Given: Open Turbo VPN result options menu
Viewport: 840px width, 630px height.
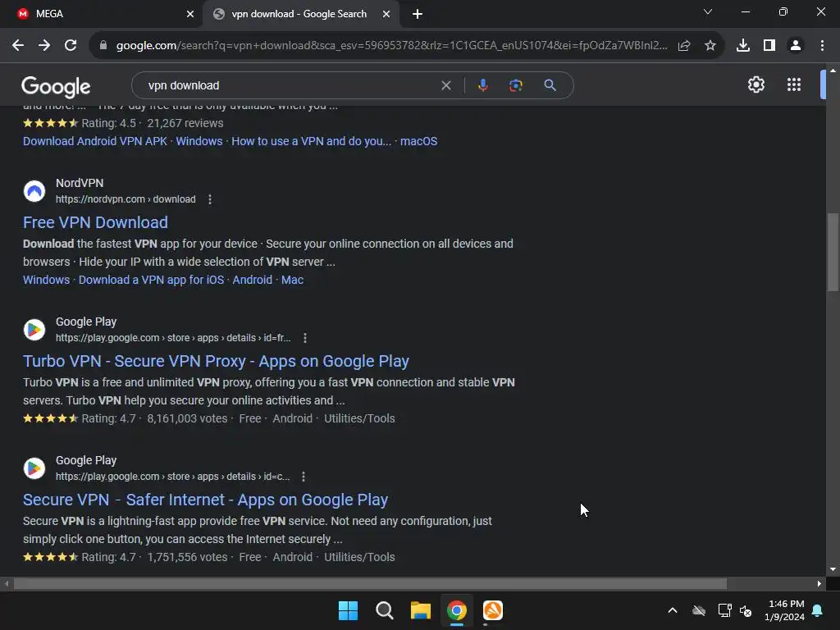Looking at the screenshot, I should coord(305,338).
